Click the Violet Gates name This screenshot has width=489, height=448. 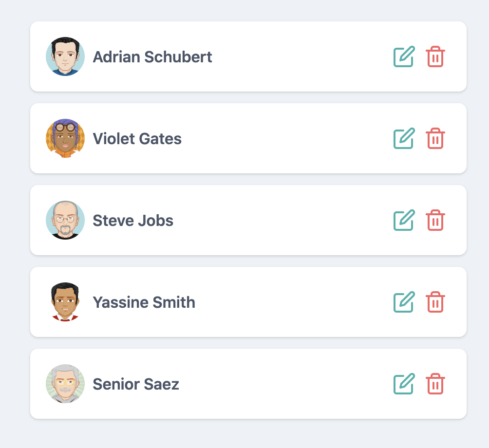pos(137,139)
